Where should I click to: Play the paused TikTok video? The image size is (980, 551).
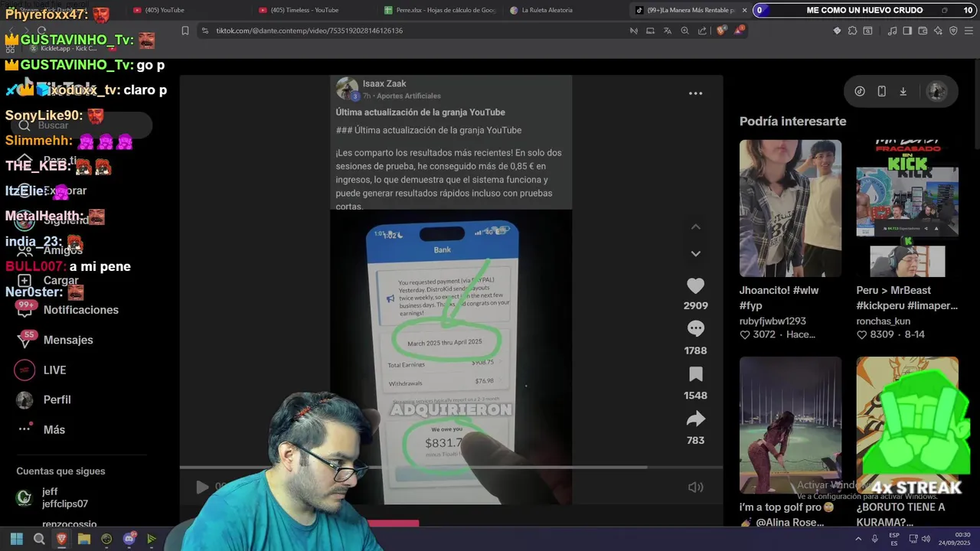click(201, 487)
